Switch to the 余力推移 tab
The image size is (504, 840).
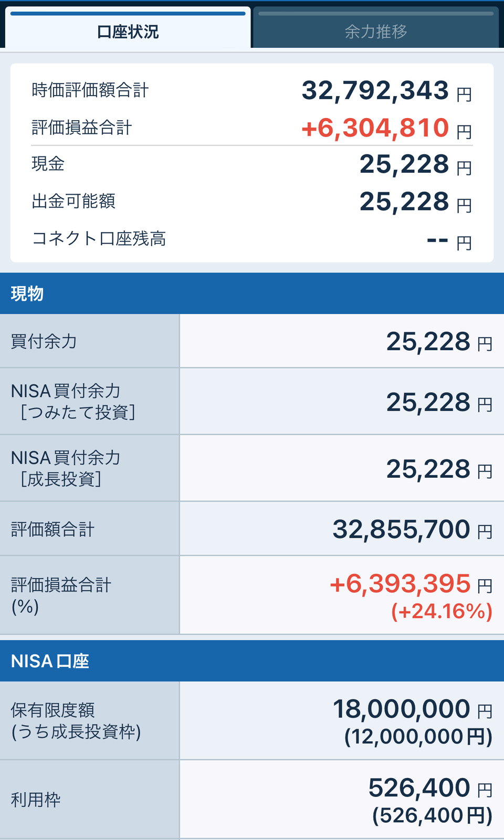[x=376, y=28]
